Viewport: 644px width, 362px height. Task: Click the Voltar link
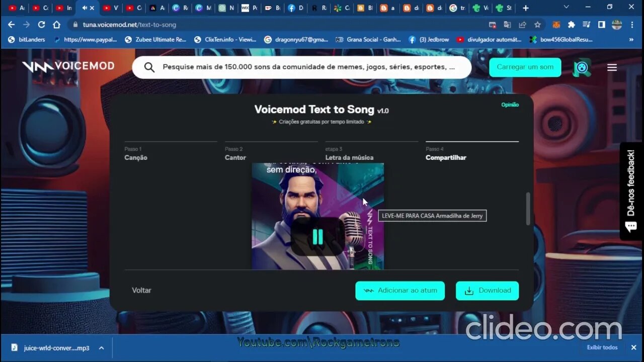pyautogui.click(x=141, y=290)
